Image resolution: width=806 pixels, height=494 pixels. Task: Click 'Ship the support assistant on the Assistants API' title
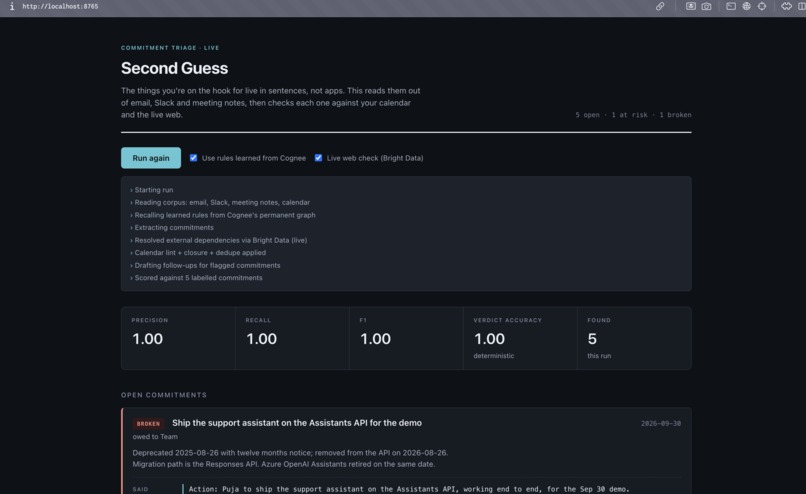[x=297, y=423]
